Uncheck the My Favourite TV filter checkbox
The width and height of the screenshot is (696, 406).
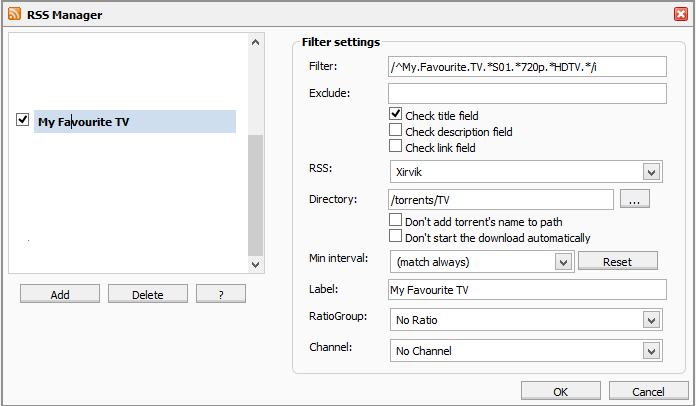[x=22, y=120]
